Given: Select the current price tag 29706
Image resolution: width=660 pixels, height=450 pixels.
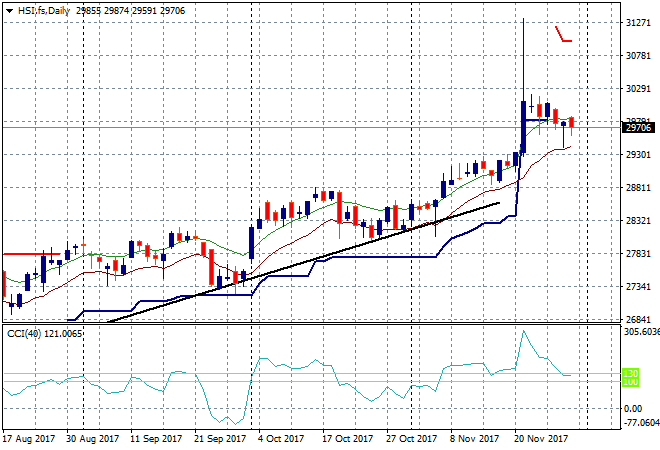Looking at the screenshot, I should (x=638, y=127).
